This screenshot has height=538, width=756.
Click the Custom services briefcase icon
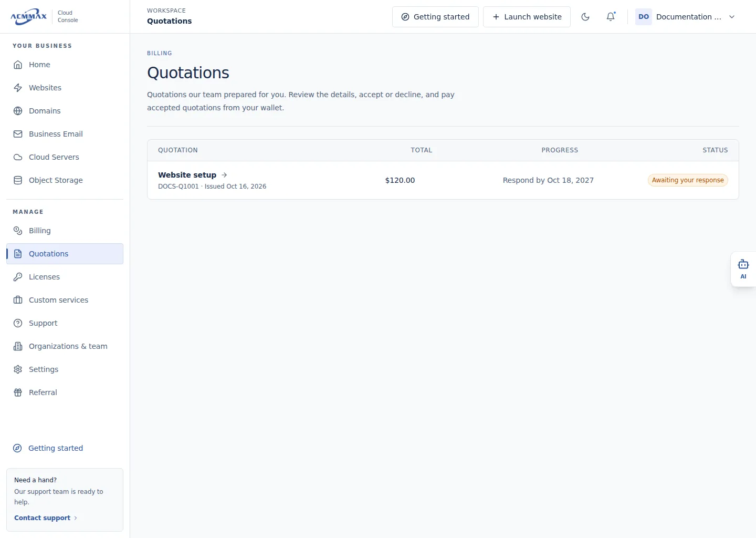pyautogui.click(x=18, y=300)
